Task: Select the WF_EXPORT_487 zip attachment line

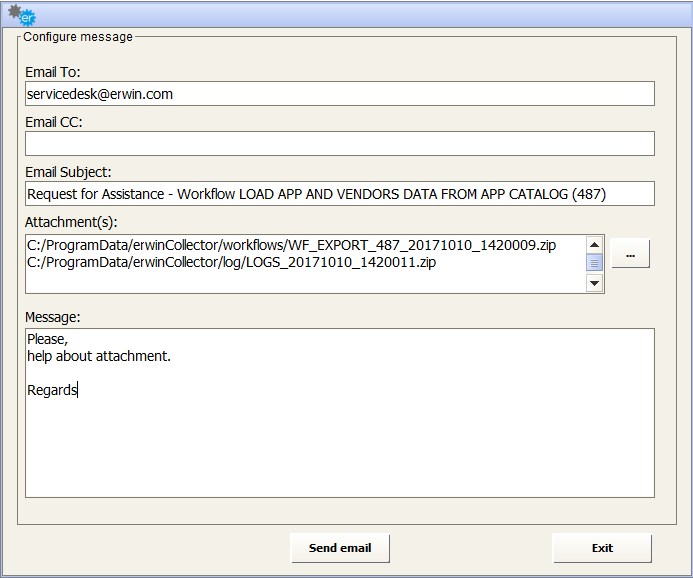Action: [x=292, y=245]
